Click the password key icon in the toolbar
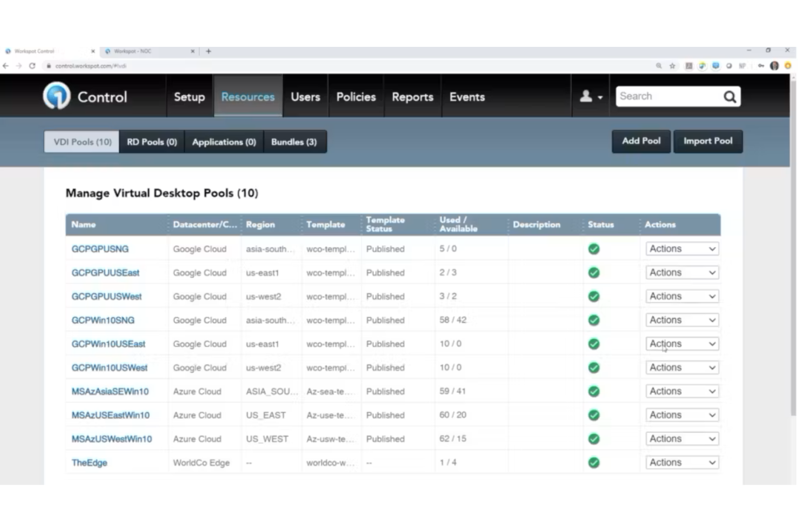 [760, 66]
